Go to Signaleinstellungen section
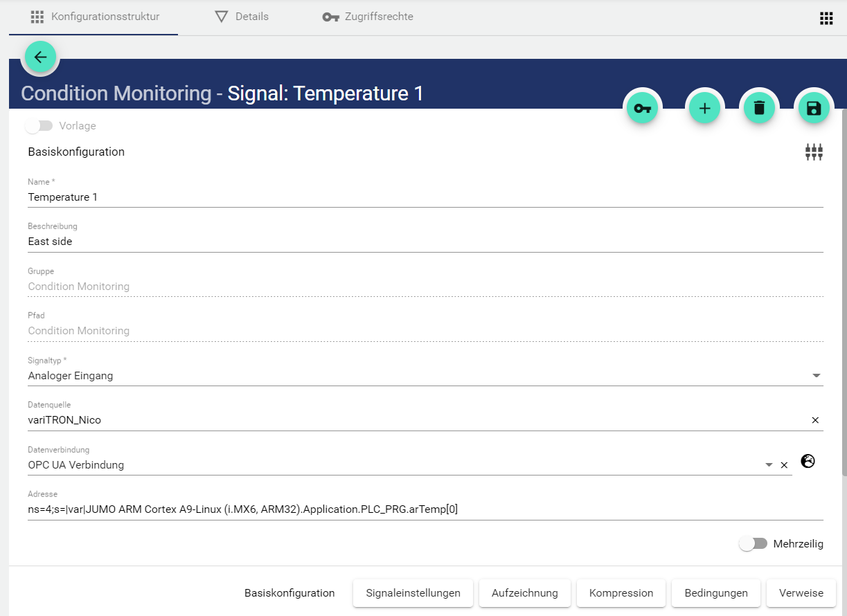Viewport: 847px width, 616px height. pos(413,593)
